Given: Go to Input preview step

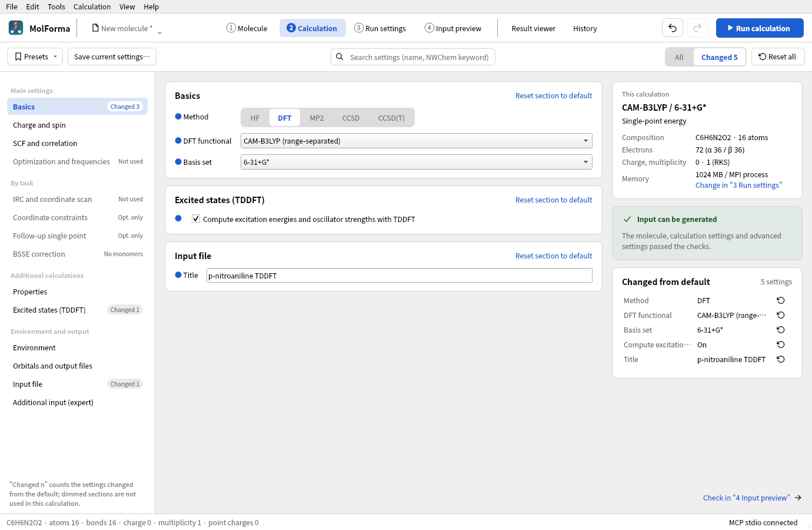Looking at the screenshot, I should pyautogui.click(x=453, y=28).
